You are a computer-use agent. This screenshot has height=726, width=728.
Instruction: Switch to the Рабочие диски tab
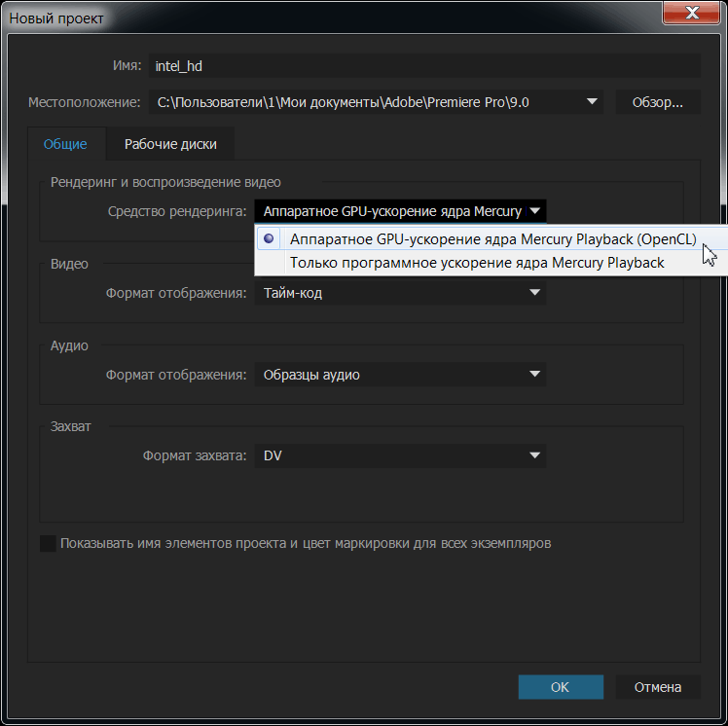pos(170,144)
